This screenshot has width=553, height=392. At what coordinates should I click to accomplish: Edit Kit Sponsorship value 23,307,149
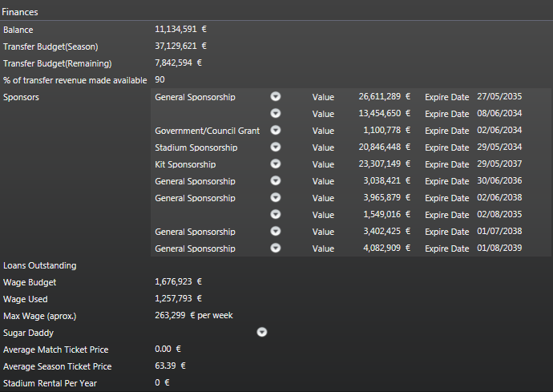click(379, 164)
